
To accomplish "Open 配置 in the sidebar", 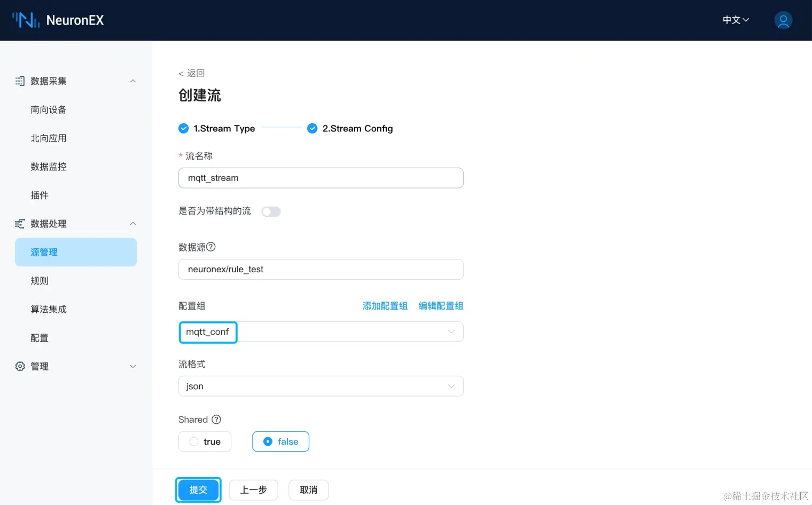I will click(40, 338).
